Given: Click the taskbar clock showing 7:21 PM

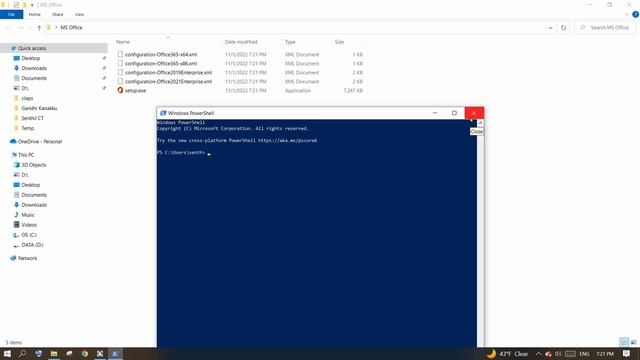Looking at the screenshot, I should tap(605, 354).
